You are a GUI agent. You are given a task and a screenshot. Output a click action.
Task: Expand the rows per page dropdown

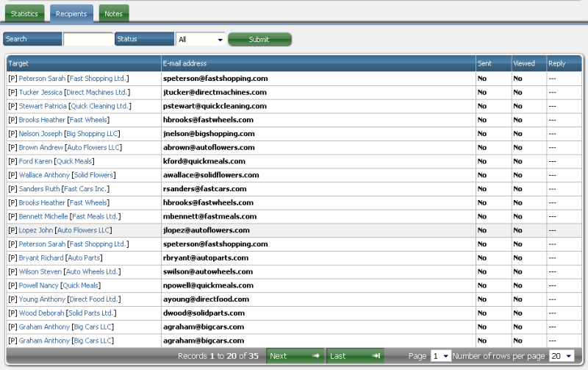tap(562, 356)
